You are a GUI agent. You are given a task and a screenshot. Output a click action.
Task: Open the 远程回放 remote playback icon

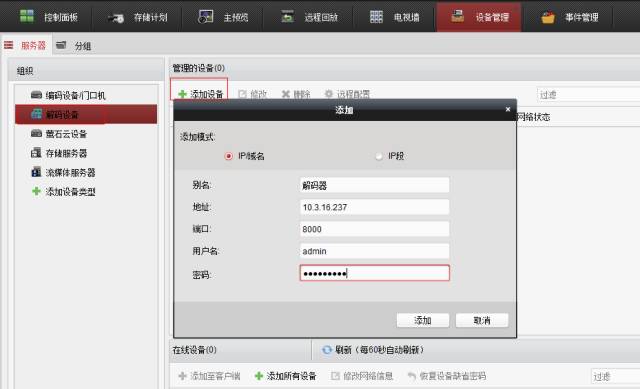coord(287,17)
